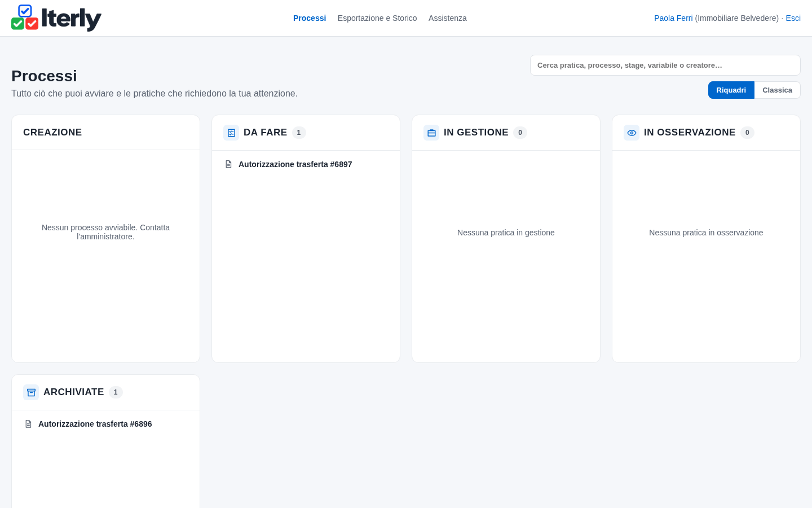Click document icon beside Autorizzazione trasferta #6897
Screen dimensions: 812x508
click(228, 164)
